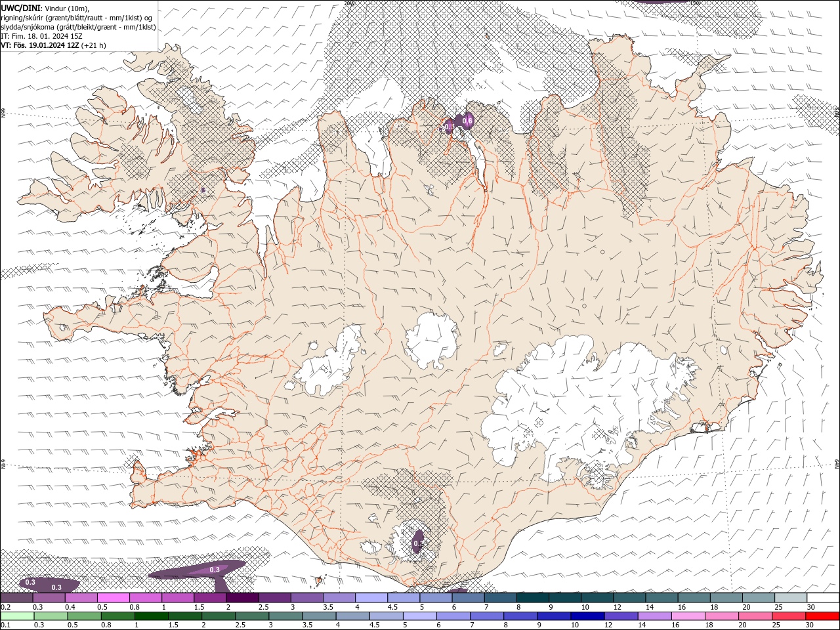The image size is (840, 630).
Task: Click the deep blue lower swatch starting at 10
Action: [x=587, y=616]
